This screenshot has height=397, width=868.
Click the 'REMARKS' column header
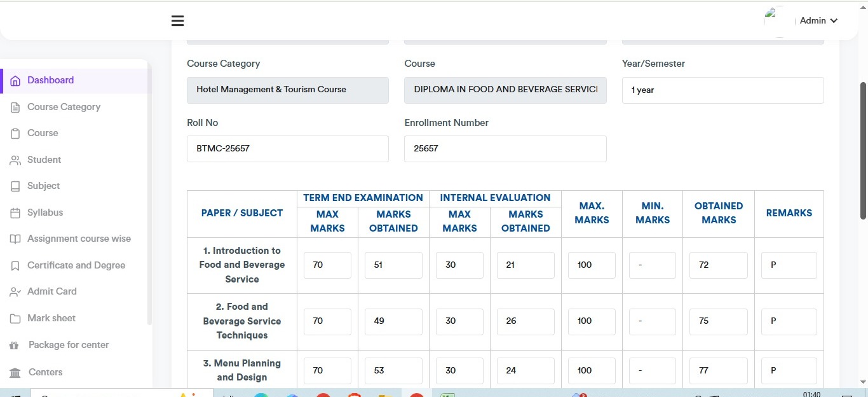click(x=789, y=213)
